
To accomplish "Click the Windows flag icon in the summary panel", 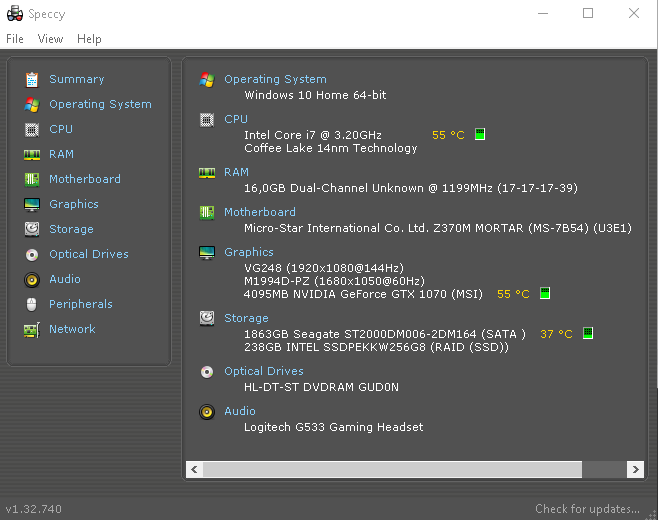I will point(207,79).
